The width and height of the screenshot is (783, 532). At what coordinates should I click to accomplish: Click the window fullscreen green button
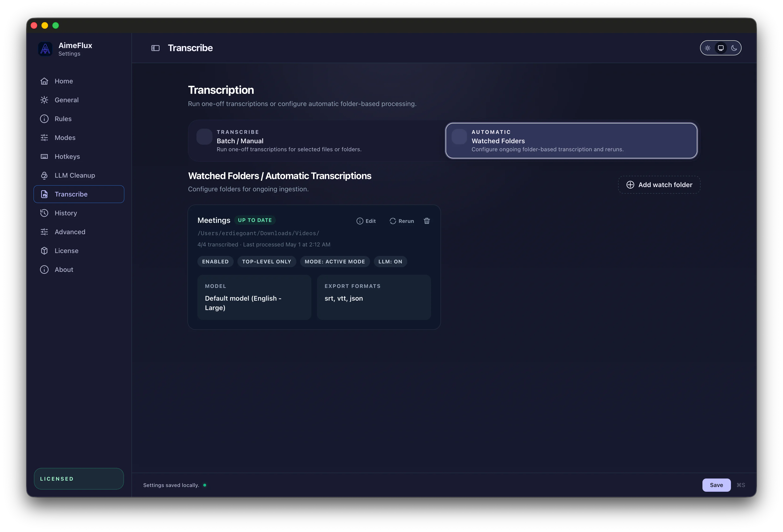coord(56,26)
